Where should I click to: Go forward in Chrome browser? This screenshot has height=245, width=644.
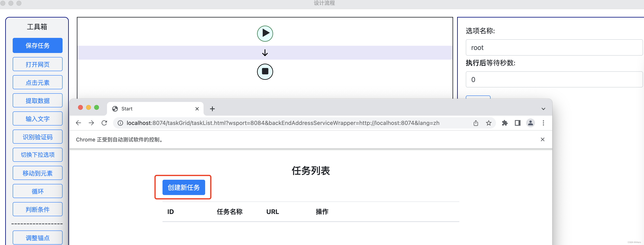(91, 123)
